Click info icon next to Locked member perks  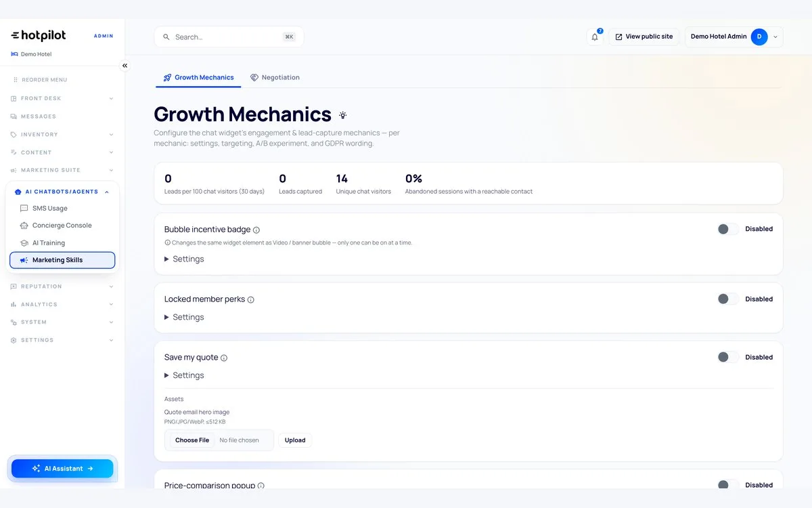pos(251,300)
